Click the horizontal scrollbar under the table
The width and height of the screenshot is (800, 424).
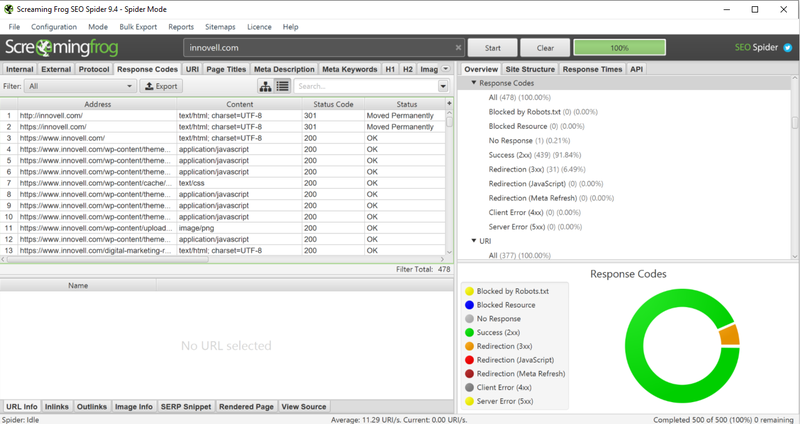[107, 259]
